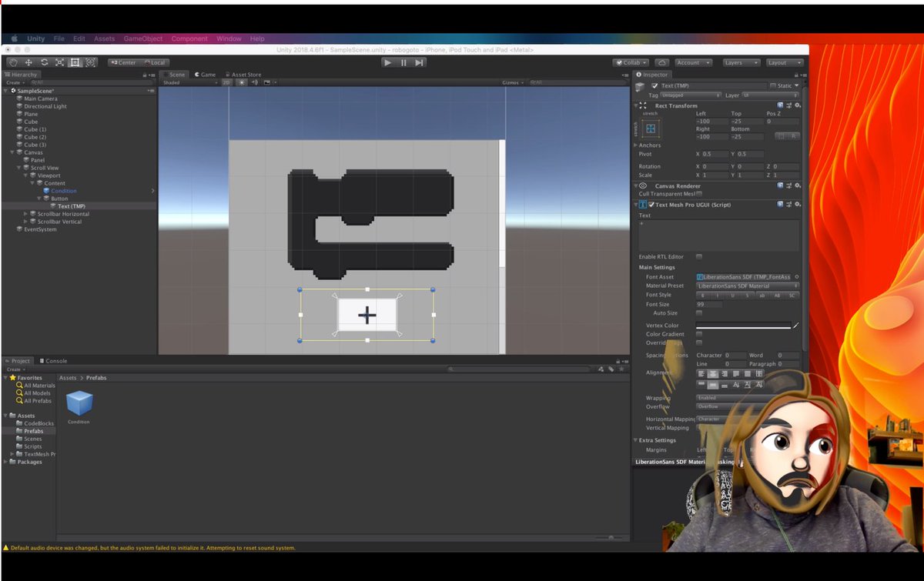This screenshot has width=924, height=581.
Task: Enable Auto Size checkbox
Action: click(x=699, y=313)
